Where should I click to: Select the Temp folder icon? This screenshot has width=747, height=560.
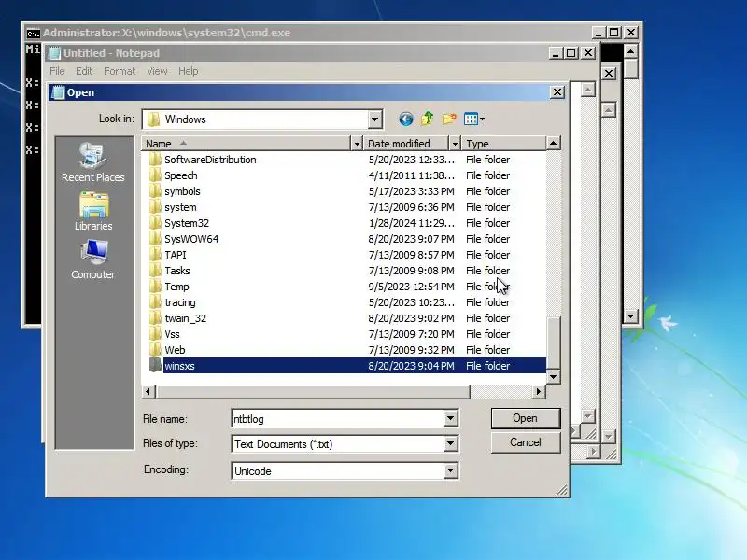click(x=155, y=287)
